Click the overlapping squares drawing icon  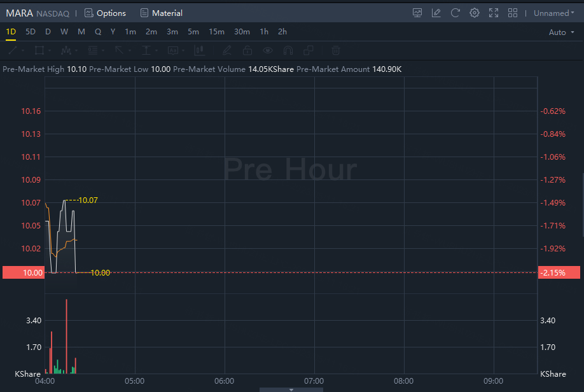tap(309, 50)
